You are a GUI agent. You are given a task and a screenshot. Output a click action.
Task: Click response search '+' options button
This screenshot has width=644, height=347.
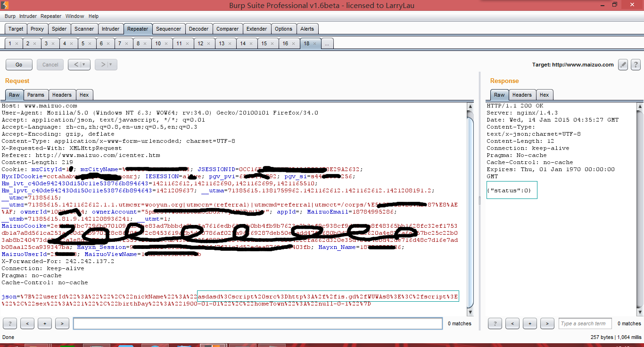529,323
